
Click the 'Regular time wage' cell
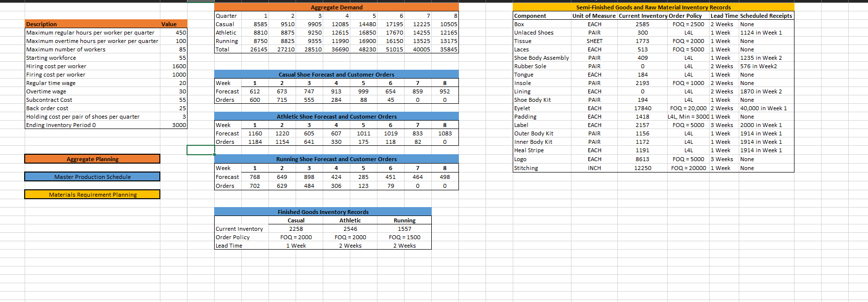pos(92,83)
